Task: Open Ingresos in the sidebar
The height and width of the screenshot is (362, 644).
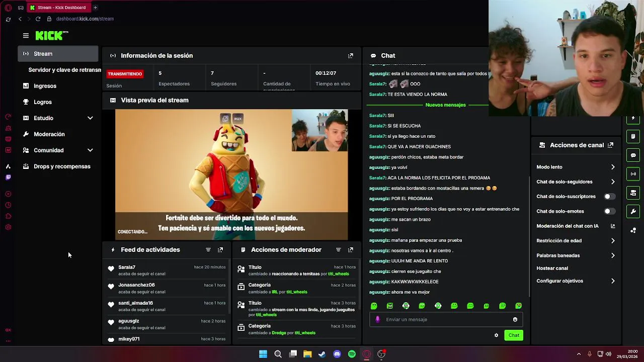Action: click(x=45, y=86)
